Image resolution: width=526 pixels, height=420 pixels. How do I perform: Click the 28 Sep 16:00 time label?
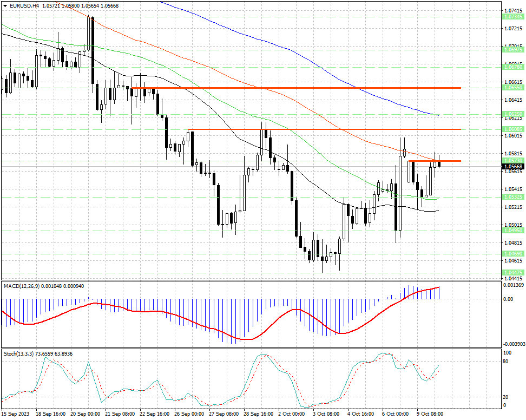point(258,414)
